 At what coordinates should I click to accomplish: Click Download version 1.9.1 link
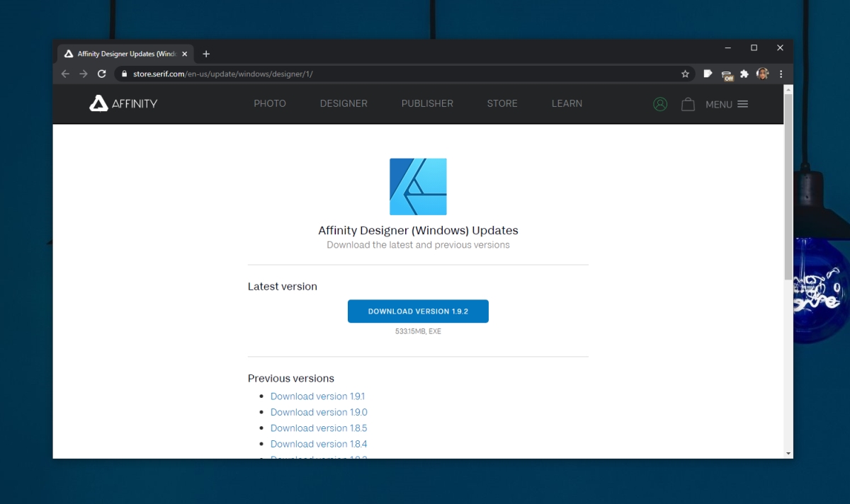click(x=318, y=396)
